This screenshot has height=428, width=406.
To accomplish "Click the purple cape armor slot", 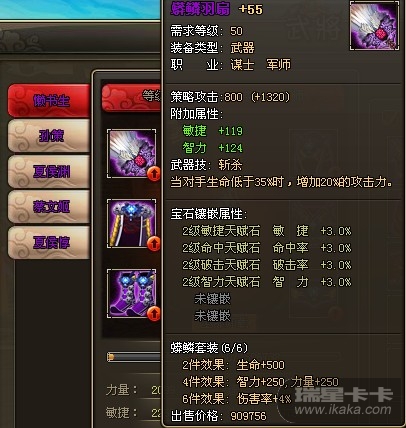I will (131, 224).
